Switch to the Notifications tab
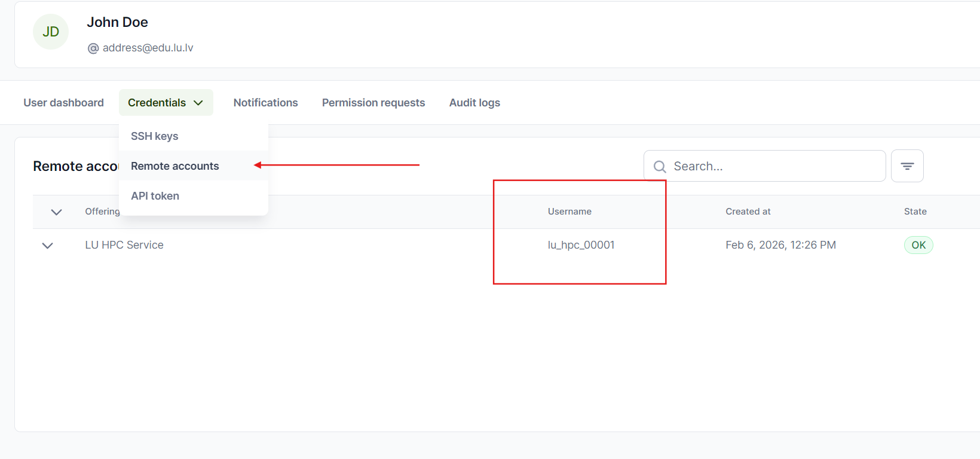Image resolution: width=980 pixels, height=459 pixels. [265, 103]
